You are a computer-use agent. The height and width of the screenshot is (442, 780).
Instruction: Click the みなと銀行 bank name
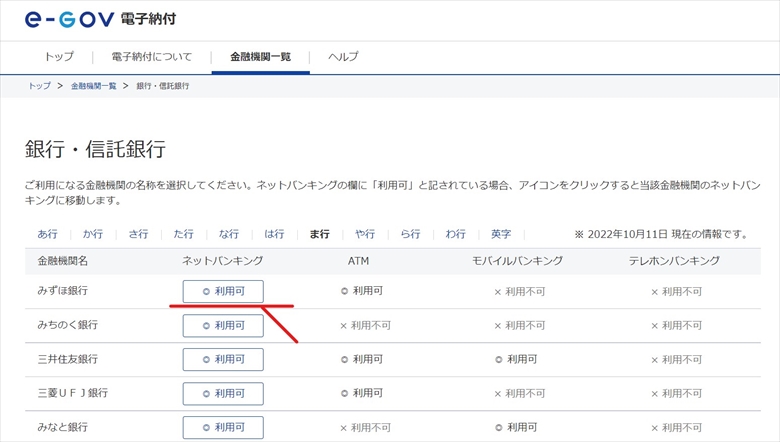(63, 427)
